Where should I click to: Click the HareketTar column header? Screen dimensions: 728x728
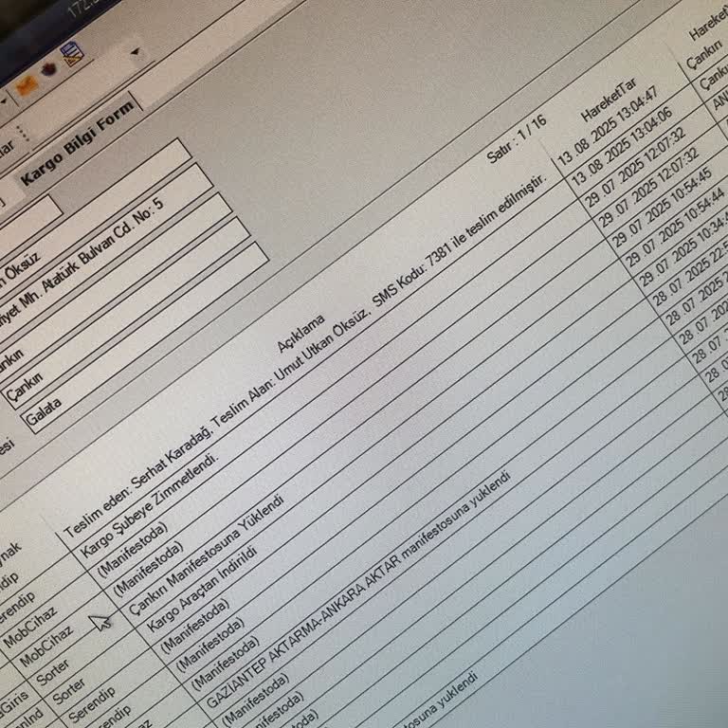point(609,100)
